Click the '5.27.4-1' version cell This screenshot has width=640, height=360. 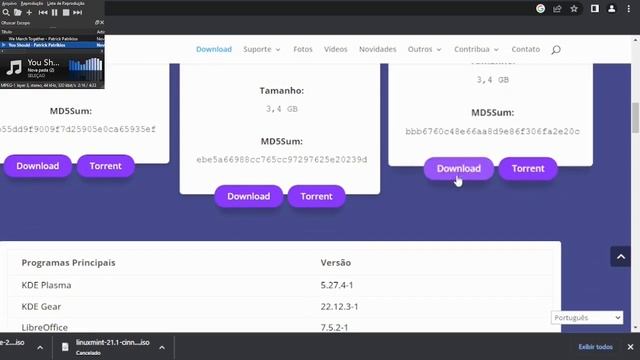(337, 285)
